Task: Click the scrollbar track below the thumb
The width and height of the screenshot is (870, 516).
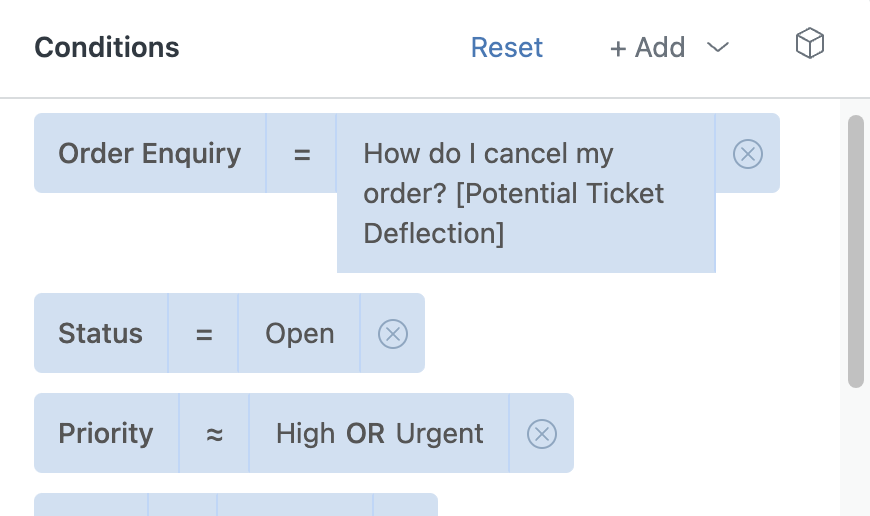Action: click(x=856, y=452)
